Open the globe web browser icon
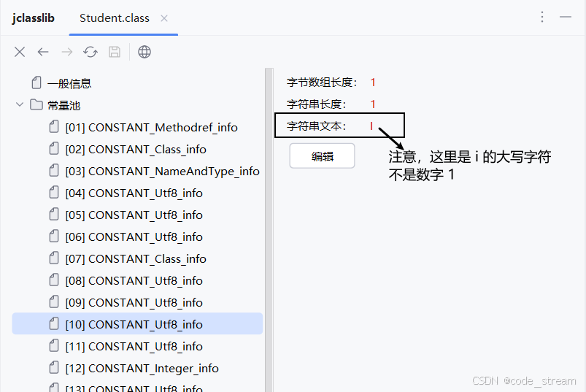This screenshot has height=392, width=586. coord(144,52)
